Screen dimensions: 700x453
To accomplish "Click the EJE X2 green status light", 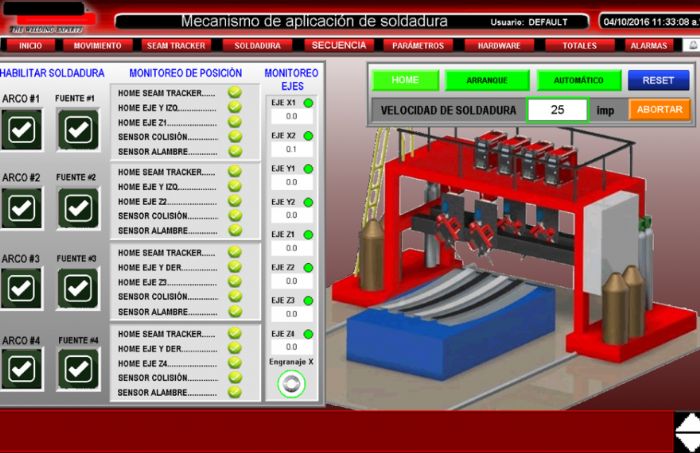I will click(x=308, y=136).
